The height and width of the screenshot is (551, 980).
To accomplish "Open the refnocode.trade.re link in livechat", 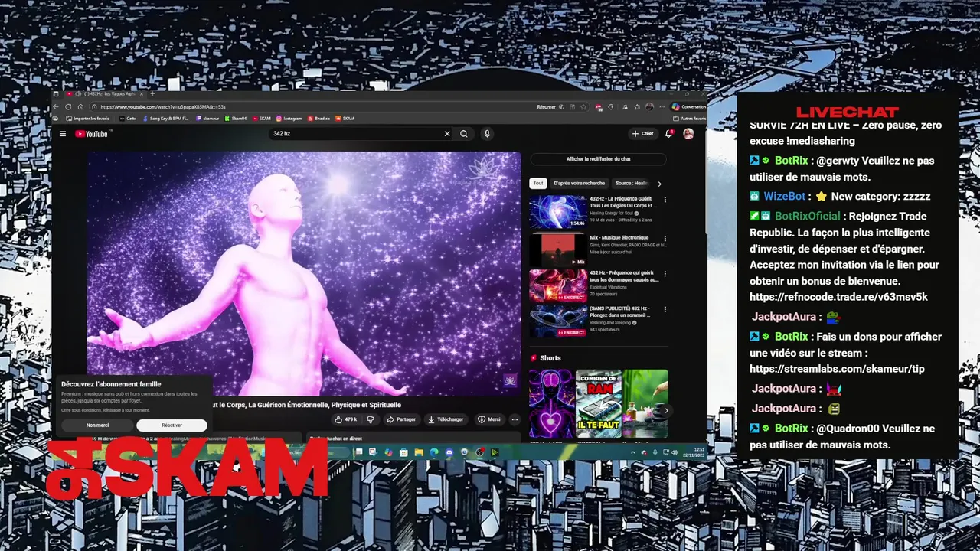I will 838,297.
